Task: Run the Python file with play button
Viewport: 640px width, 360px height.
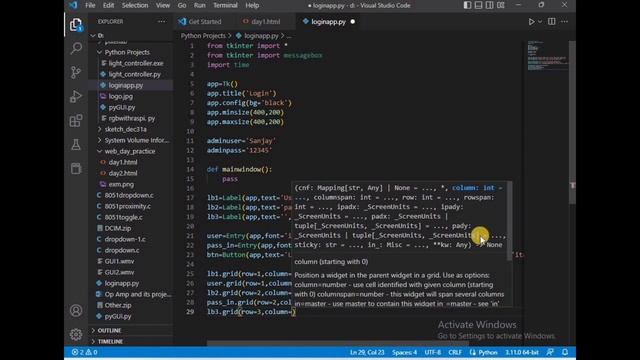Action: click(531, 22)
